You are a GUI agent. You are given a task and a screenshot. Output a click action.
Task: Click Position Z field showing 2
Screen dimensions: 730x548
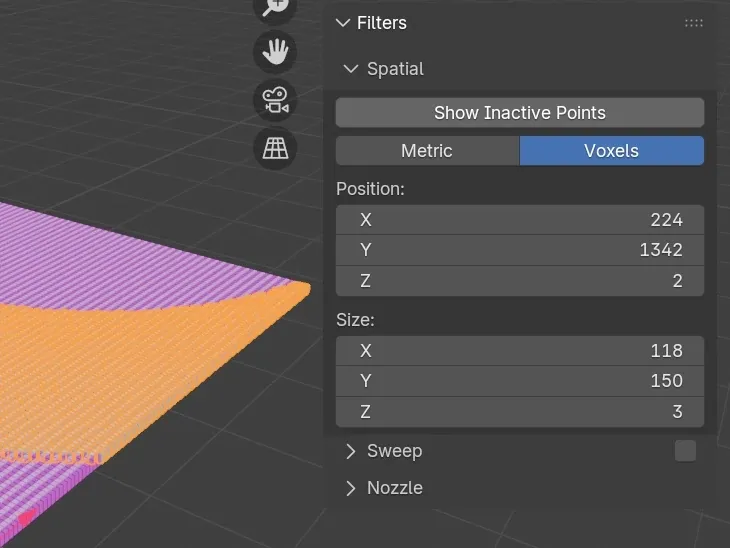(520, 281)
